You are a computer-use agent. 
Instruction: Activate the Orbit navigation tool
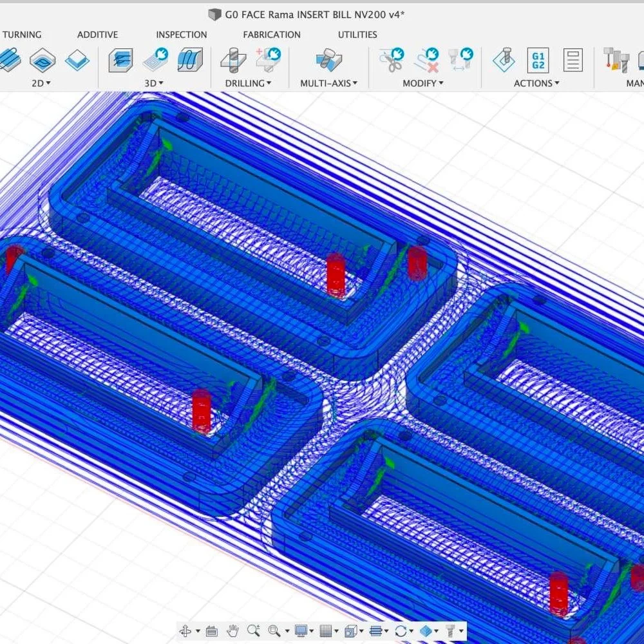coord(185,630)
